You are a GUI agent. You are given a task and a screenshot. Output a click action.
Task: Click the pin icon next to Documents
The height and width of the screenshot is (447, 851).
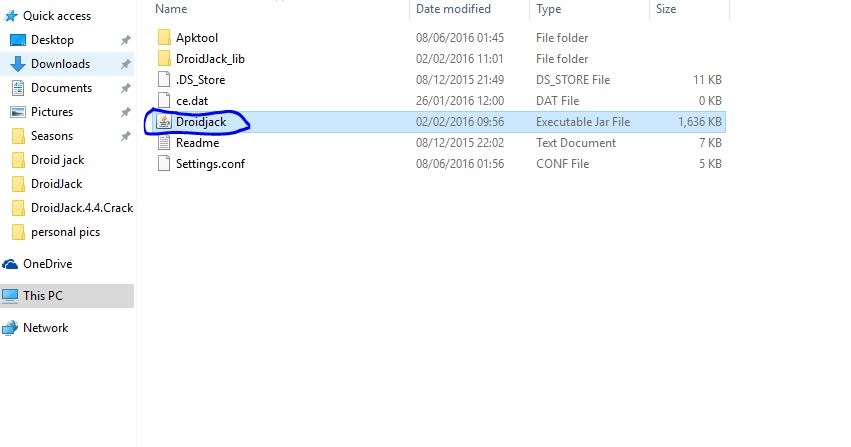tap(125, 88)
